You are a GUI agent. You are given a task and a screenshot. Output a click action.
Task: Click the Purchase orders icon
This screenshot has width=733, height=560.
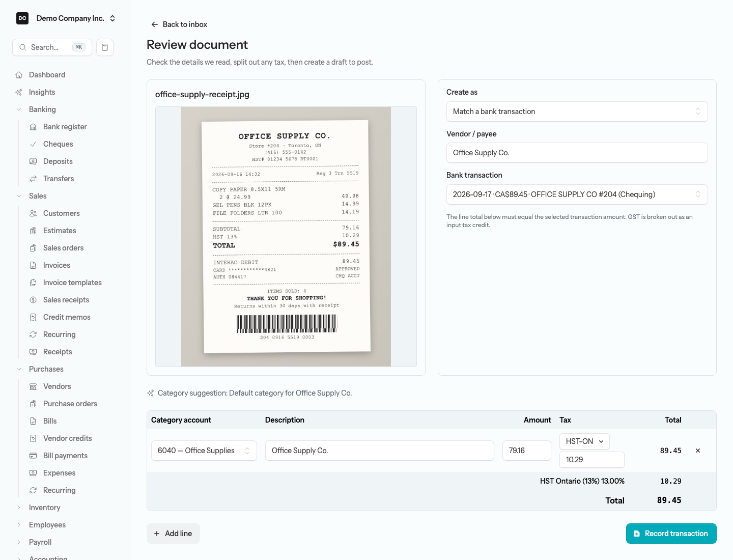click(x=33, y=404)
